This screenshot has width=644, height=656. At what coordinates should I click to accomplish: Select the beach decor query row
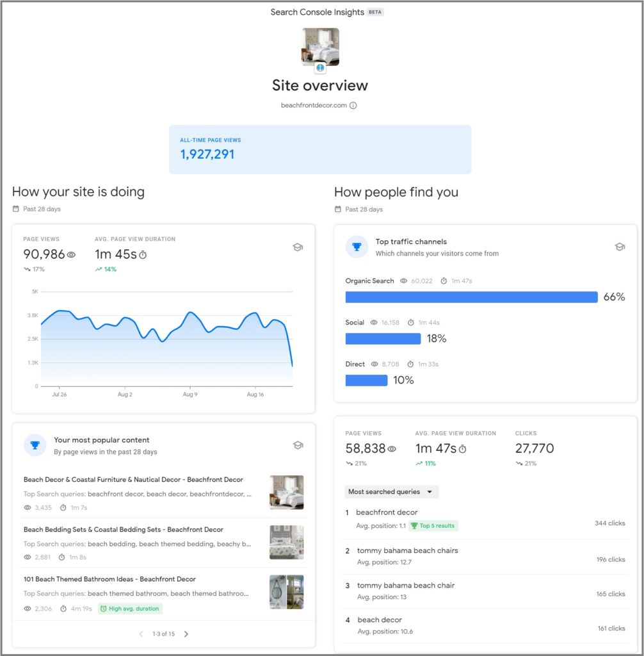tap(485, 625)
